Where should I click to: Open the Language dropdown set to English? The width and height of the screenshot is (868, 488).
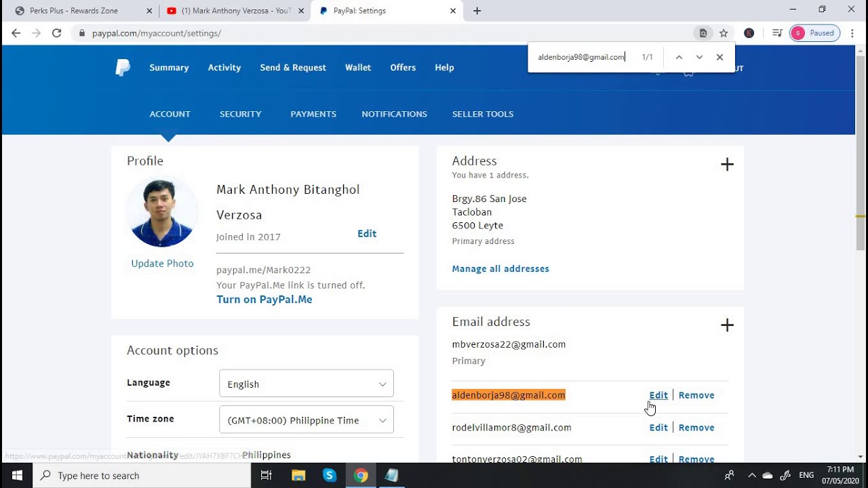tap(307, 384)
